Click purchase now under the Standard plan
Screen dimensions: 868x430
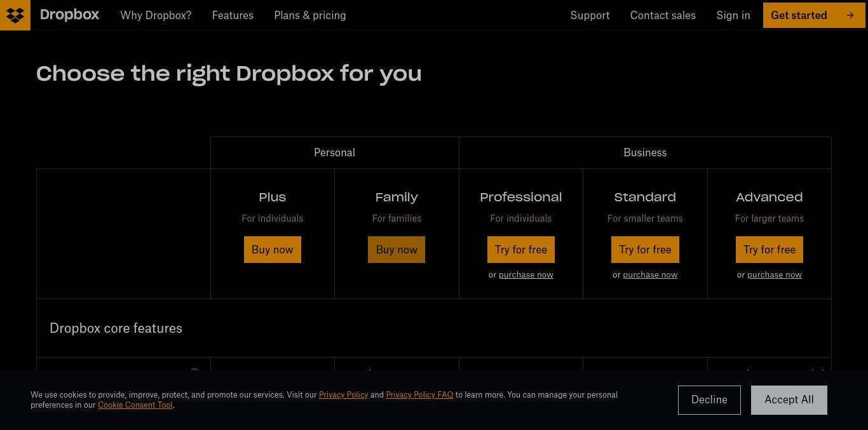click(650, 275)
